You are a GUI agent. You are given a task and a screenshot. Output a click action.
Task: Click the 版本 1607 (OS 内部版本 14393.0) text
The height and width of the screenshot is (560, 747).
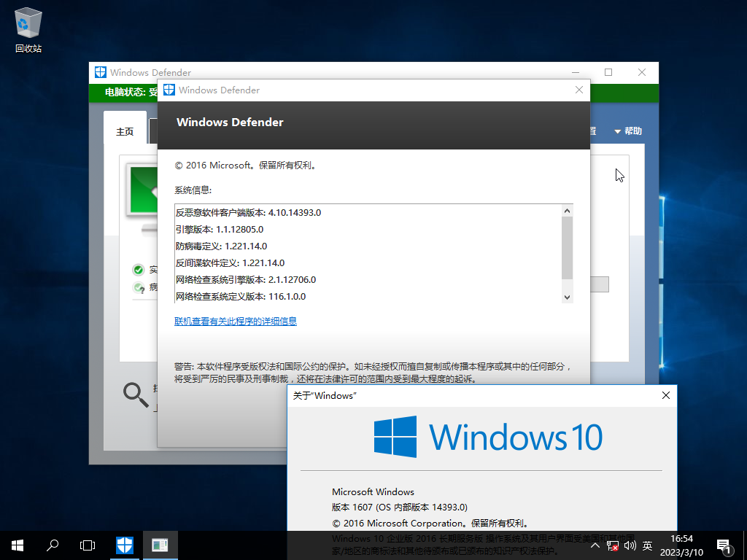400,507
